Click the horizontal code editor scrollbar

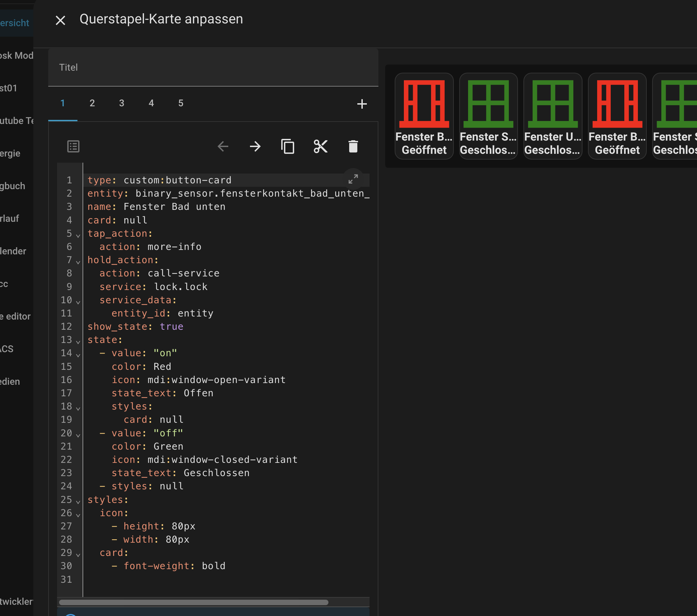click(x=193, y=602)
